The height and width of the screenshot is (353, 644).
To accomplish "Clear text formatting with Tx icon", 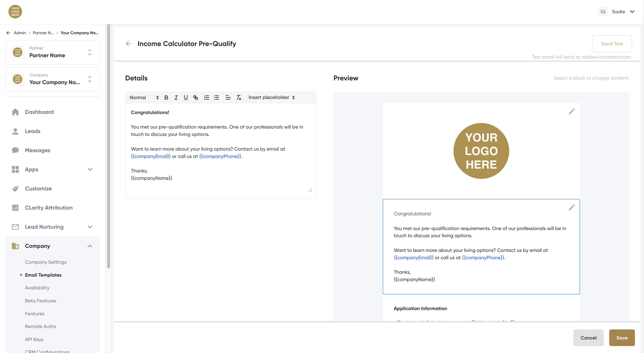I will (239, 98).
